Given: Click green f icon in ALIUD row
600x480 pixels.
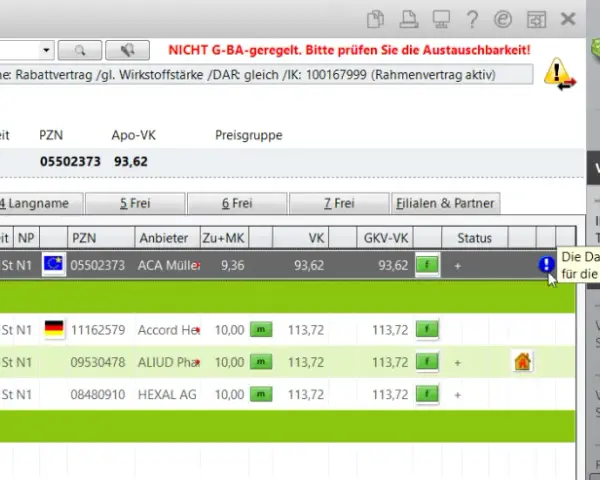Looking at the screenshot, I should click(427, 362).
